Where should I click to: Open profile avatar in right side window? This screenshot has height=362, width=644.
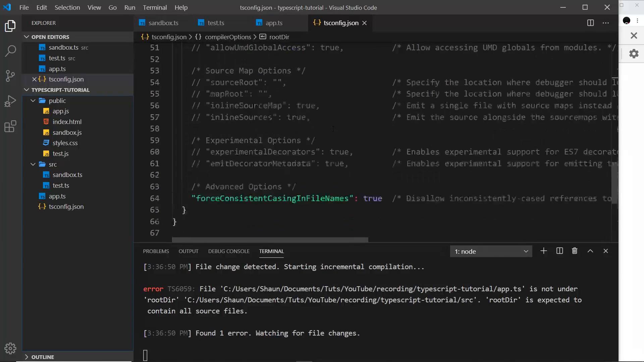pyautogui.click(x=626, y=21)
